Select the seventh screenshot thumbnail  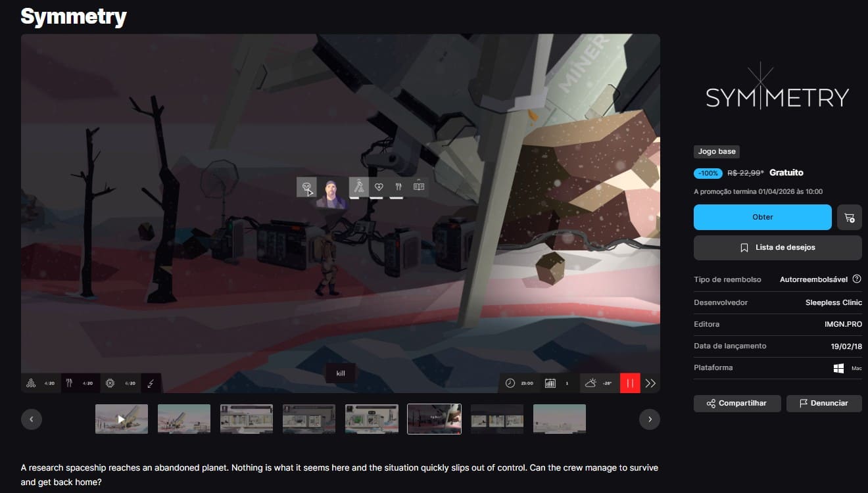coord(497,419)
